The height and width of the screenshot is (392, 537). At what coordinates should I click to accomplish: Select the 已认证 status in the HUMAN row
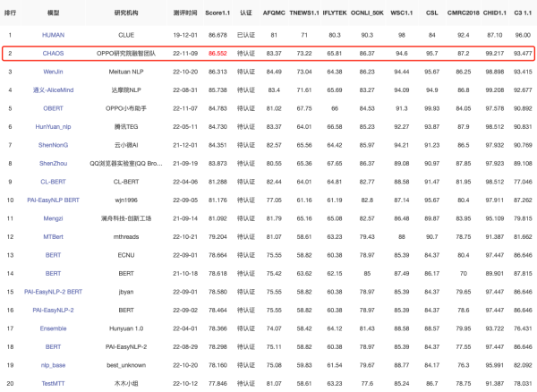tap(246, 35)
